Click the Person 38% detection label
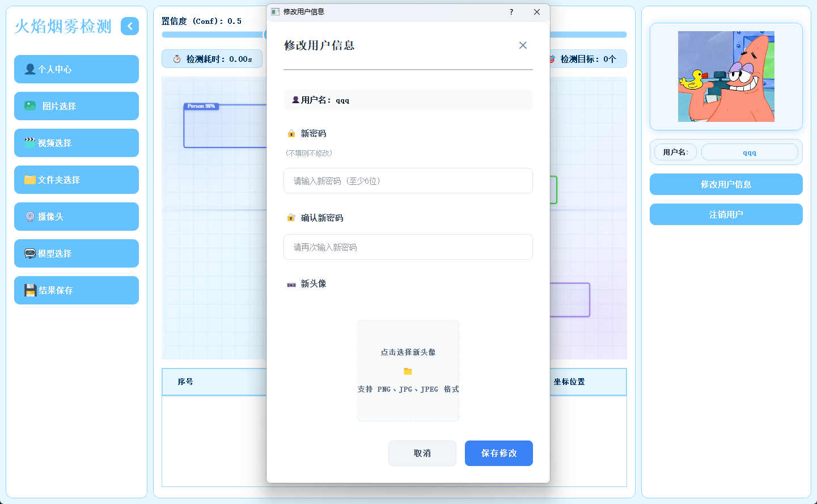 click(201, 106)
